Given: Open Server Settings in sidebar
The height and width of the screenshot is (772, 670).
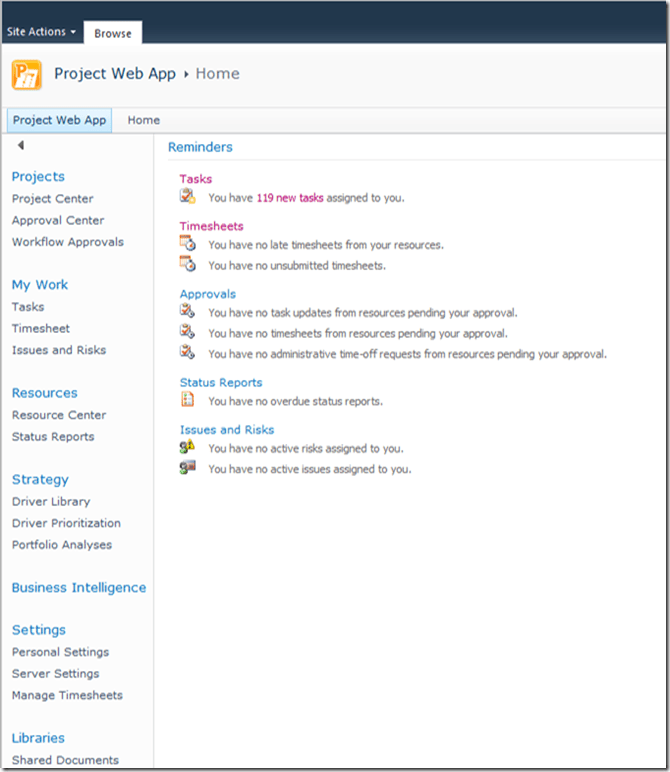Looking at the screenshot, I should pos(55,674).
